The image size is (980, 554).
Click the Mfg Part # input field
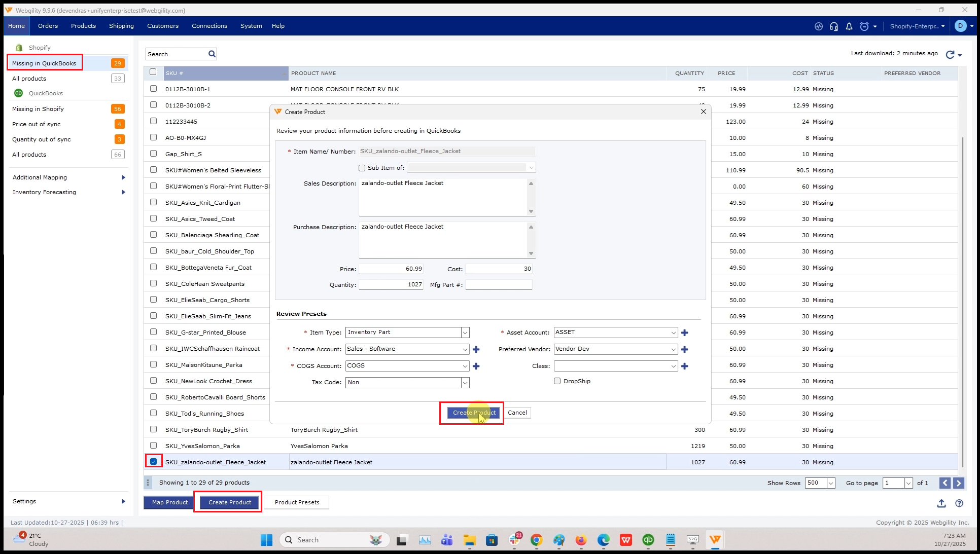coord(498,285)
